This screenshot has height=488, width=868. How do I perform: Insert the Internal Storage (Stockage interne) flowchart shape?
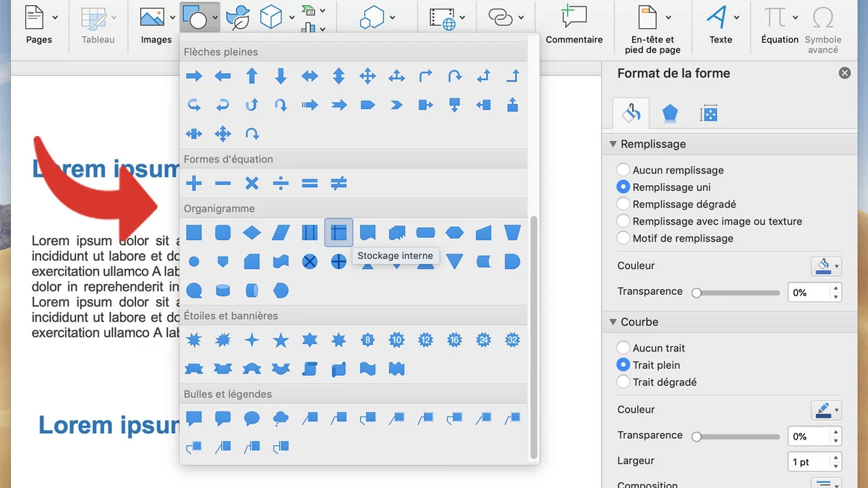(339, 233)
